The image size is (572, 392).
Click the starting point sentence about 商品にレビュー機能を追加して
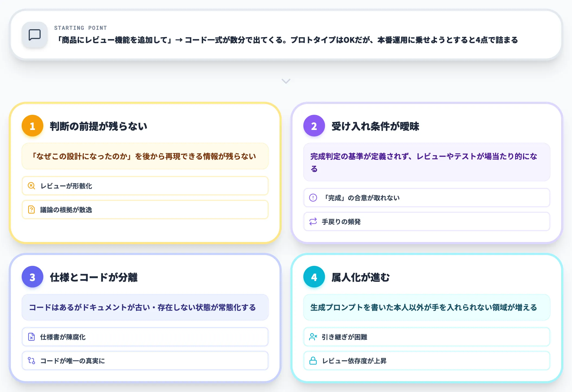[286, 40]
